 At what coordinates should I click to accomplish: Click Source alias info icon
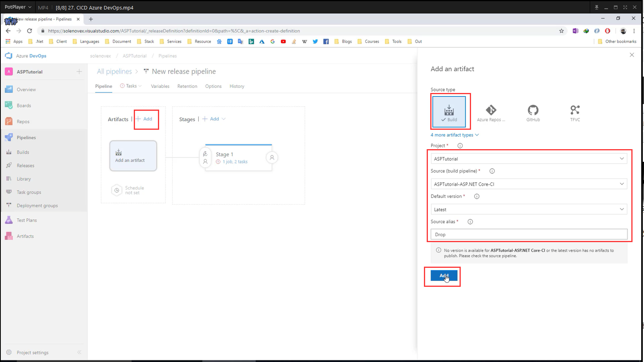click(x=470, y=222)
